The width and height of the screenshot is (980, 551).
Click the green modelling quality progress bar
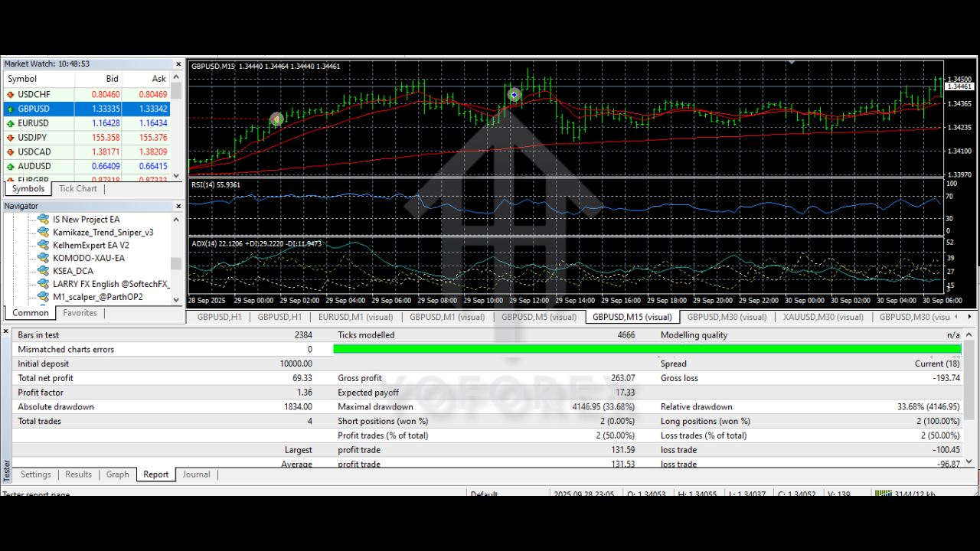point(647,349)
